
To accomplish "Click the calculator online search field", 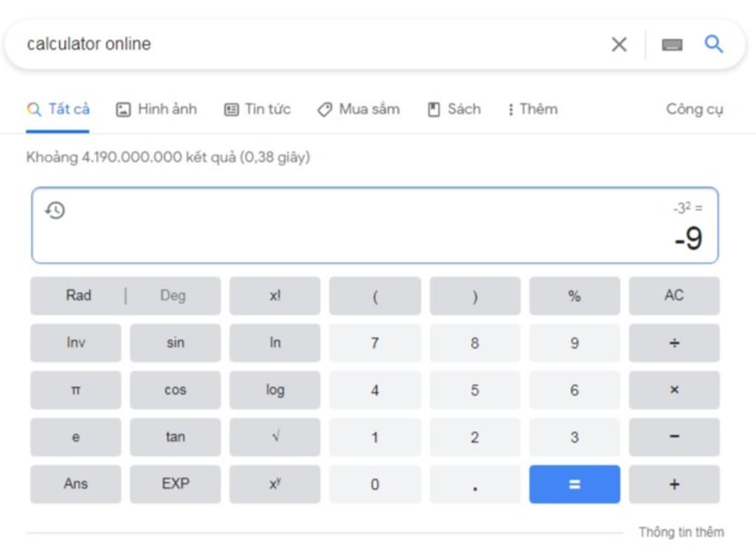I will (x=295, y=44).
